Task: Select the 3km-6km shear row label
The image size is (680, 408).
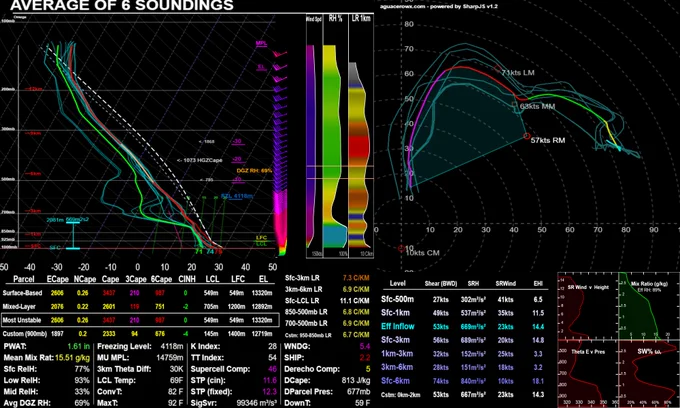Action: tap(397, 367)
